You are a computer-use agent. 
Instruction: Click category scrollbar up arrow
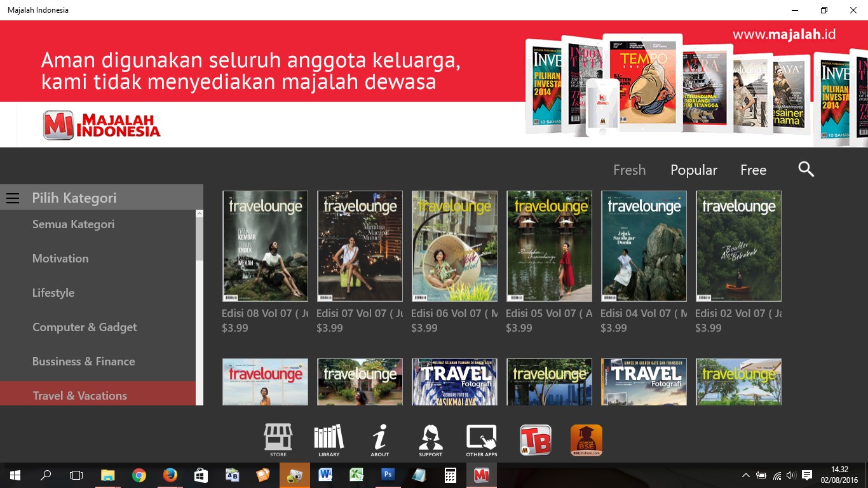pyautogui.click(x=200, y=214)
